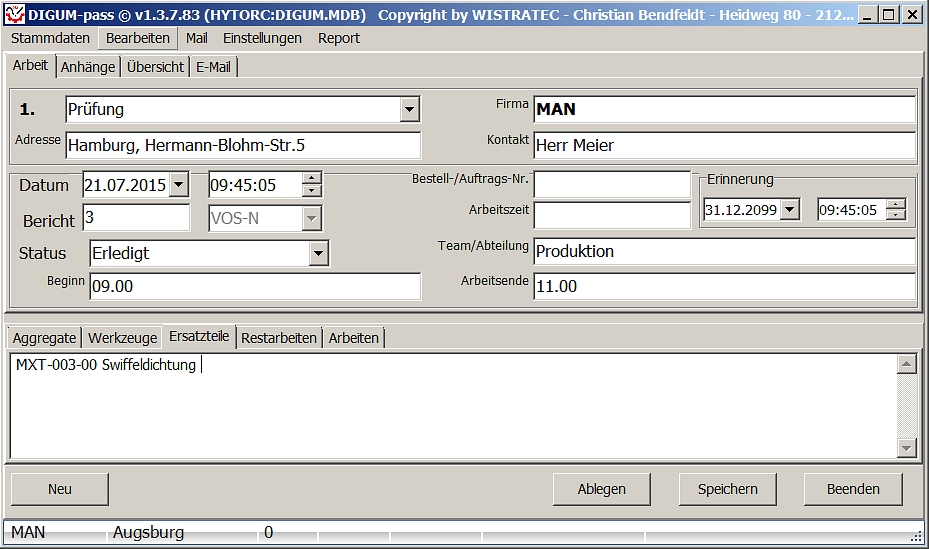This screenshot has height=549, width=929.
Task: Open the Einstellungen menu
Action: [262, 38]
